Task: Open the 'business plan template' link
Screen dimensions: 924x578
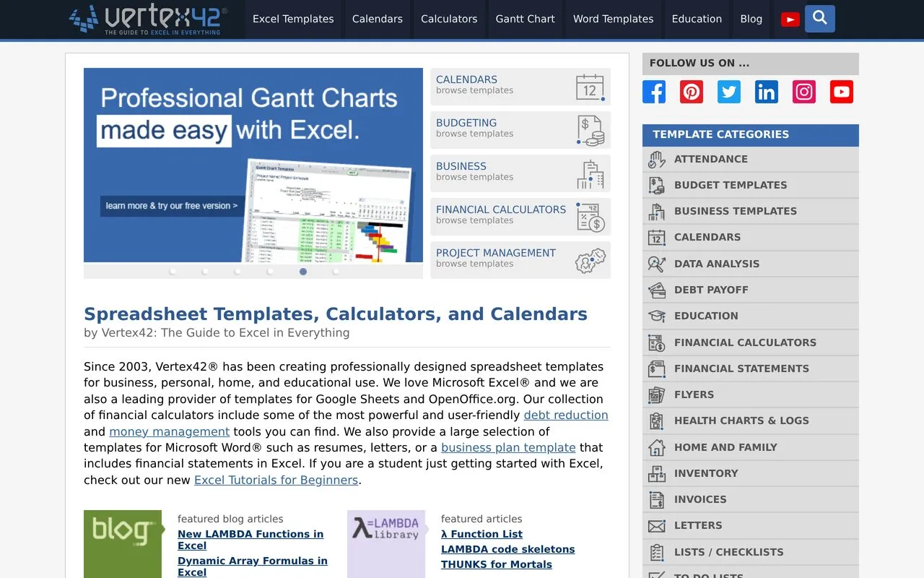Action: [508, 448]
